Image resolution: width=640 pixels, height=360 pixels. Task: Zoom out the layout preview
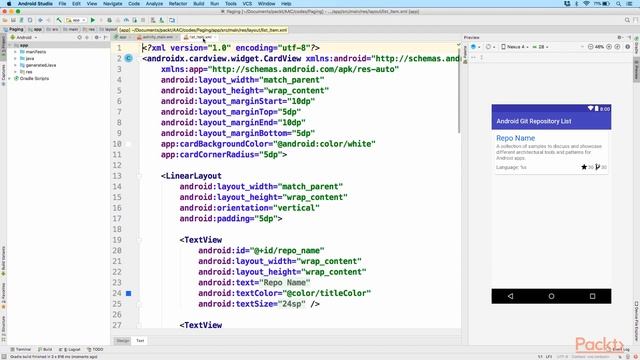tap(590, 47)
